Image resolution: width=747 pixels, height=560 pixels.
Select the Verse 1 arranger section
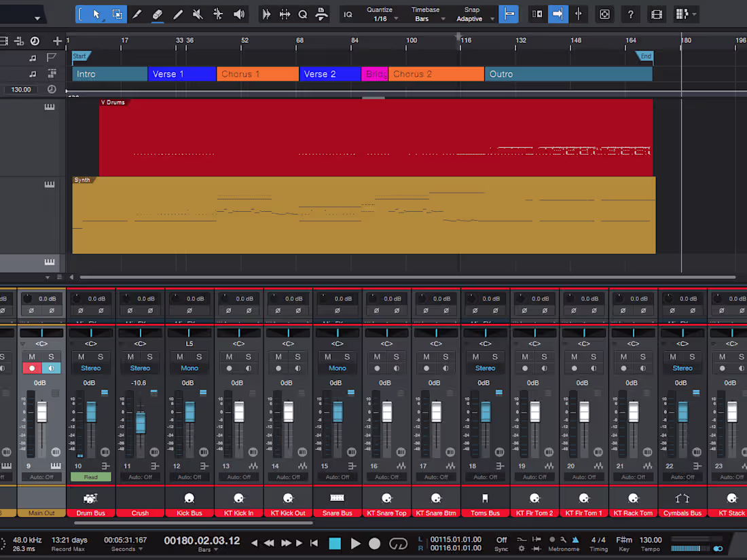point(182,74)
